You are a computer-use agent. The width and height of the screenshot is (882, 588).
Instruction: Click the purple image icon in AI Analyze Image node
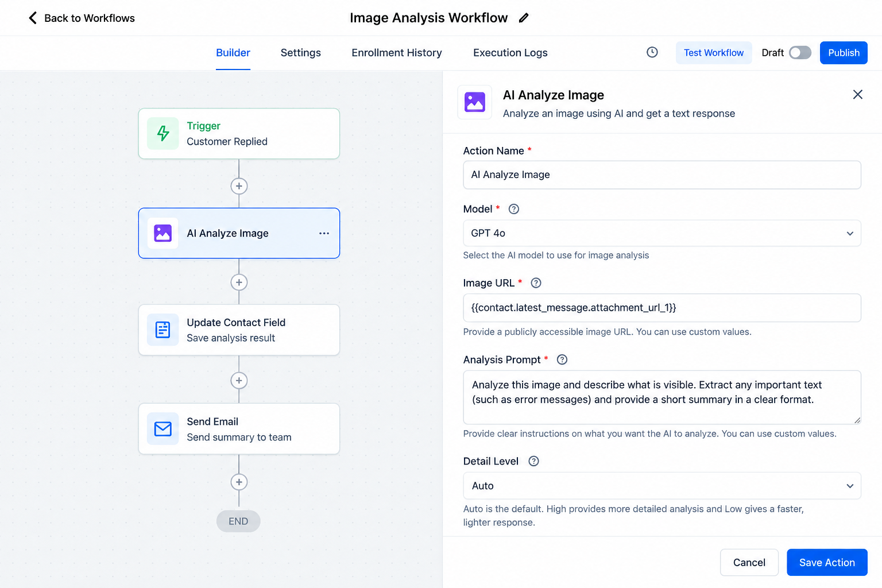(x=163, y=233)
